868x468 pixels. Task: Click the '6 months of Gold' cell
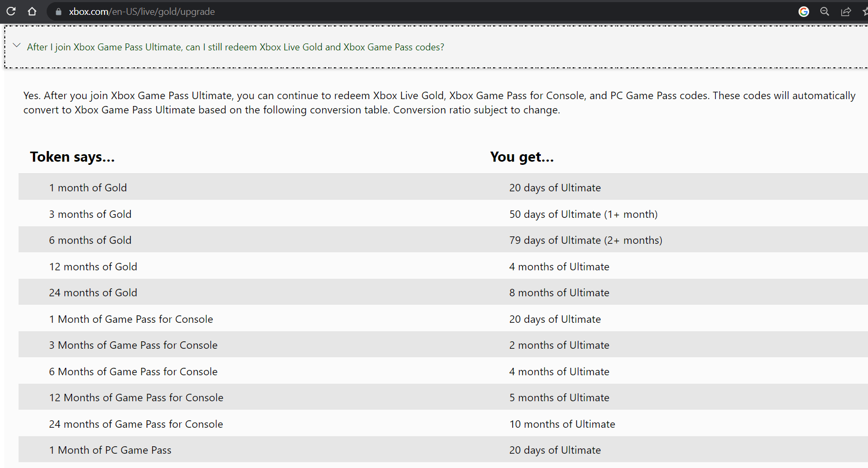click(x=90, y=240)
